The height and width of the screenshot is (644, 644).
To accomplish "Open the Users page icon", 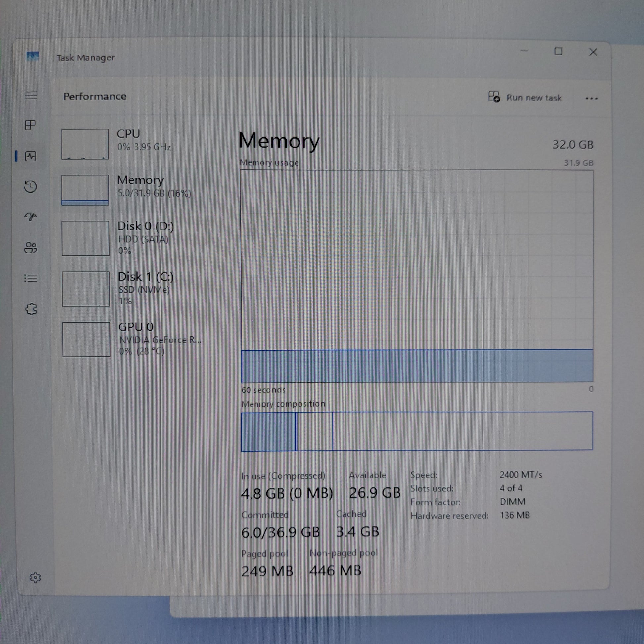I will tap(31, 247).
